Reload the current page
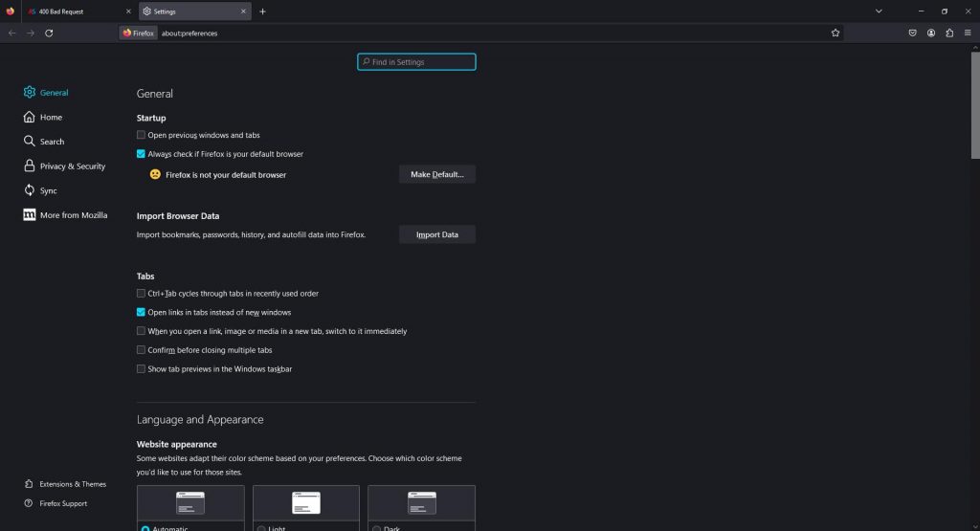The width and height of the screenshot is (980, 531). (49, 33)
